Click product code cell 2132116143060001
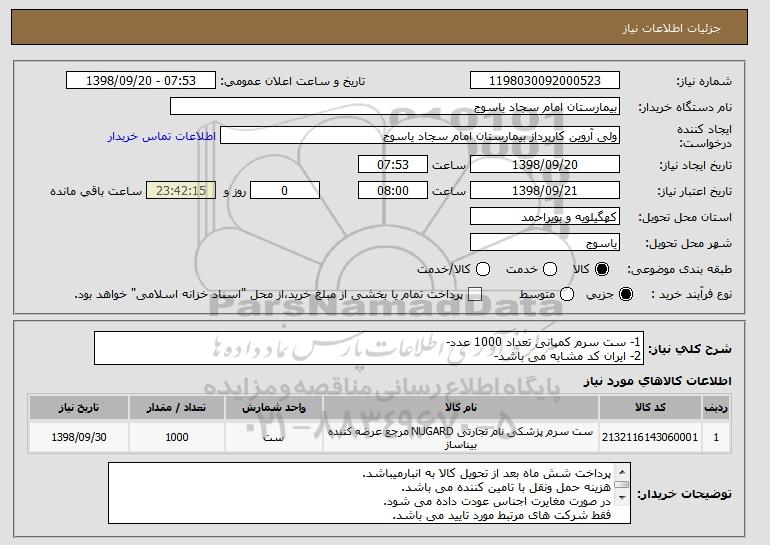Image resolution: width=770 pixels, height=545 pixels. 650,437
